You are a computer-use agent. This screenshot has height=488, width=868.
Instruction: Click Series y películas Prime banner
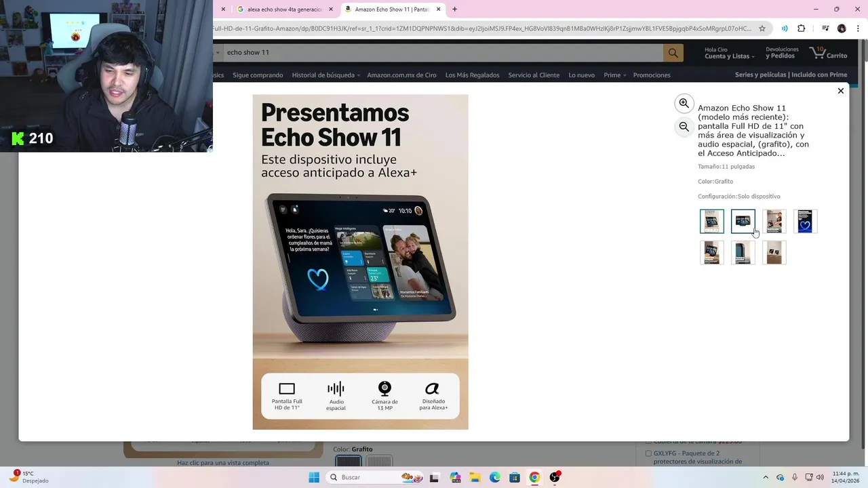pos(791,75)
